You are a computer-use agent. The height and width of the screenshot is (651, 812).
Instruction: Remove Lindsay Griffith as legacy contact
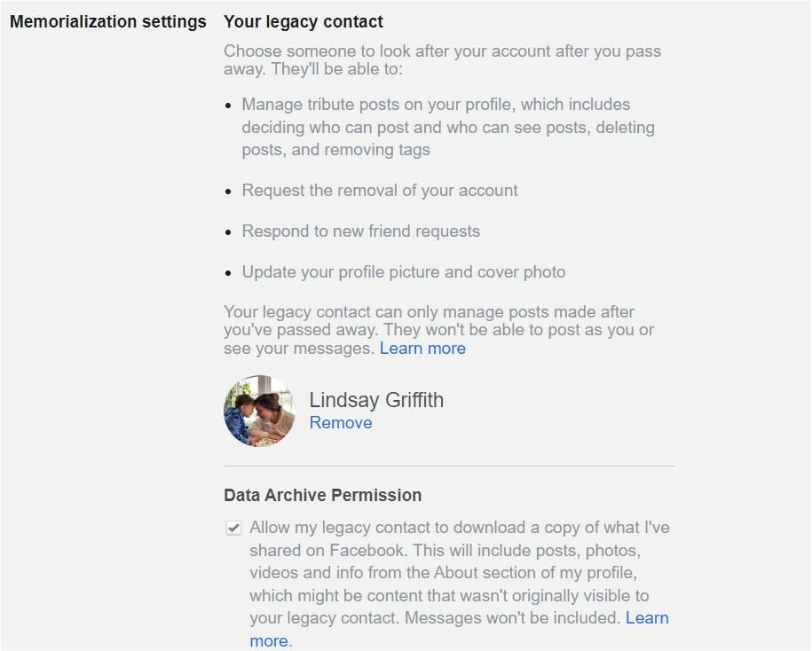(341, 423)
